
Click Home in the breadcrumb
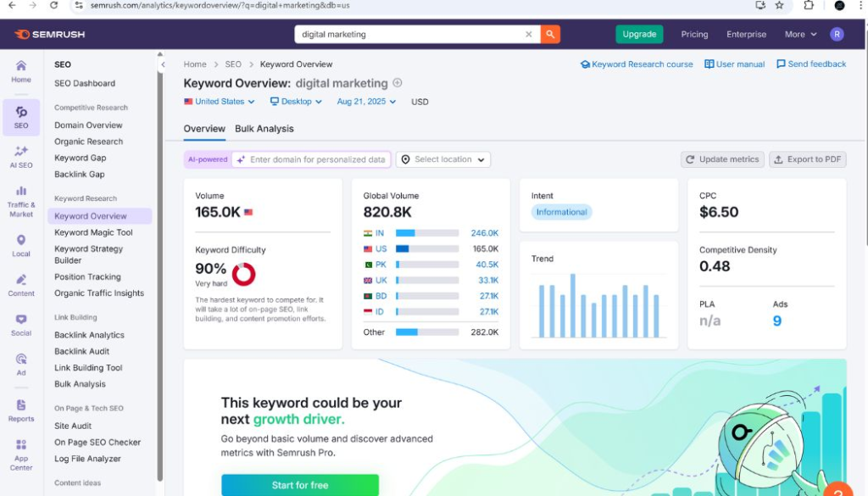(195, 64)
